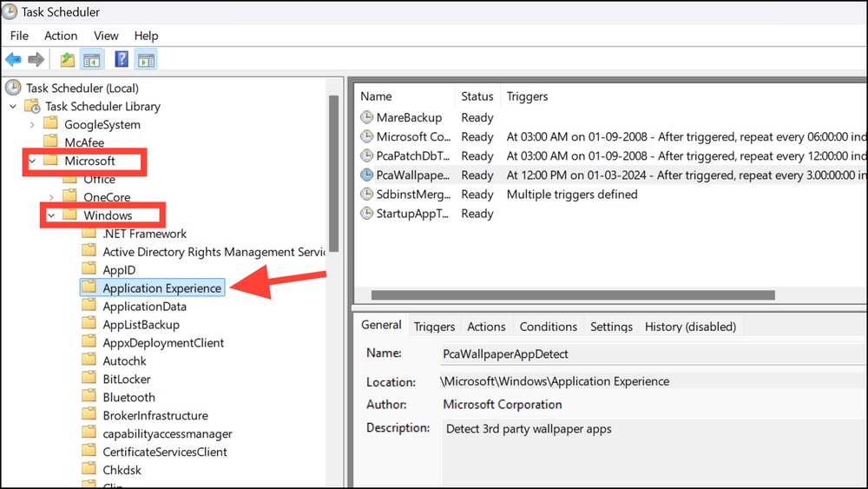
Task: Select the capabilityaccessmanager folder
Action: [x=168, y=433]
